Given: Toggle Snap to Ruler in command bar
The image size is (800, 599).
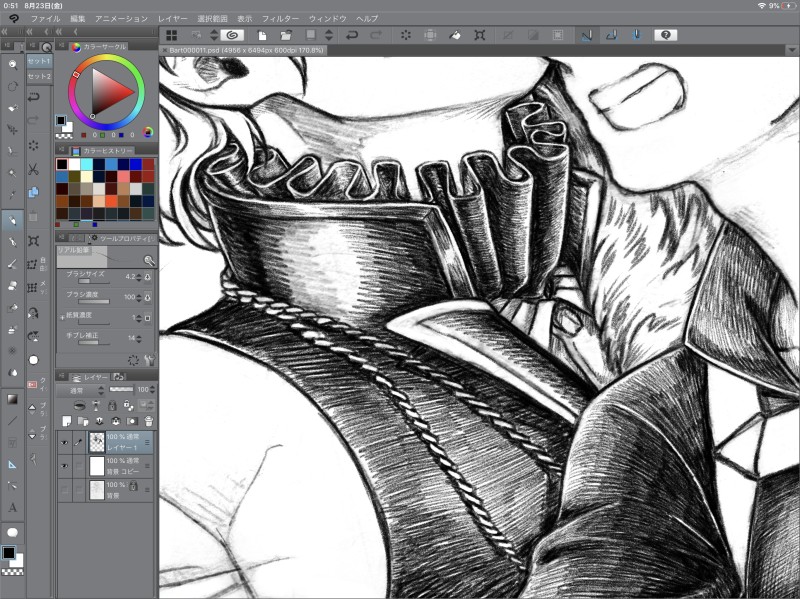Looking at the screenshot, I should click(587, 35).
